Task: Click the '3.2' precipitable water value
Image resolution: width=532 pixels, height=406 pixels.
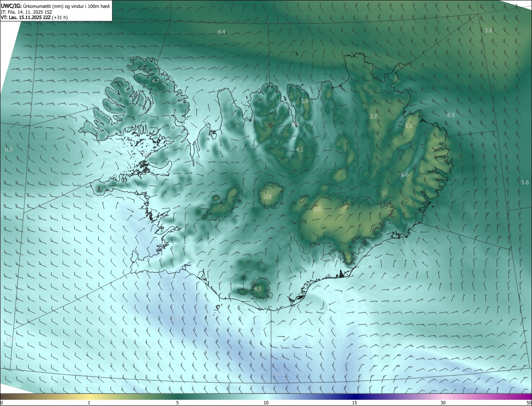Action: [x=409, y=126]
